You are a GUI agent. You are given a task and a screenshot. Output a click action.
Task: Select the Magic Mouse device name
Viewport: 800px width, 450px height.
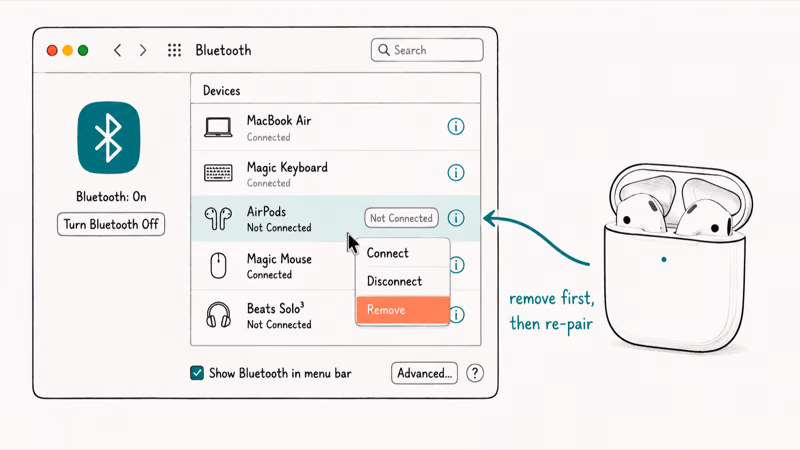click(279, 259)
